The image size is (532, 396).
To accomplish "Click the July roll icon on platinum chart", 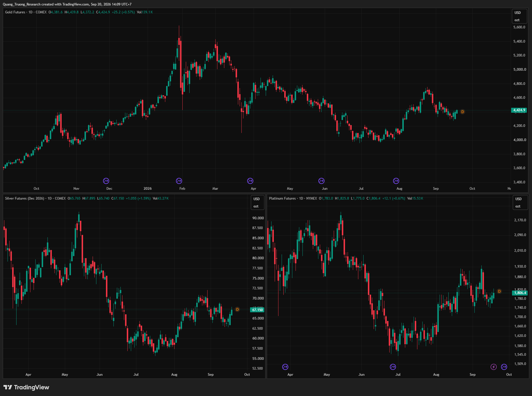I will point(393,367).
